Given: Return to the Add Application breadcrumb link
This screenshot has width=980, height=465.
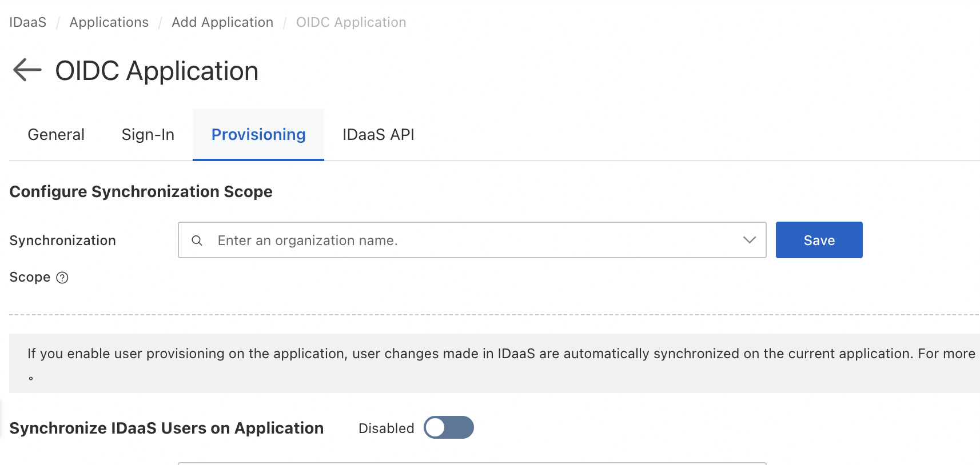Looking at the screenshot, I should coord(222,22).
